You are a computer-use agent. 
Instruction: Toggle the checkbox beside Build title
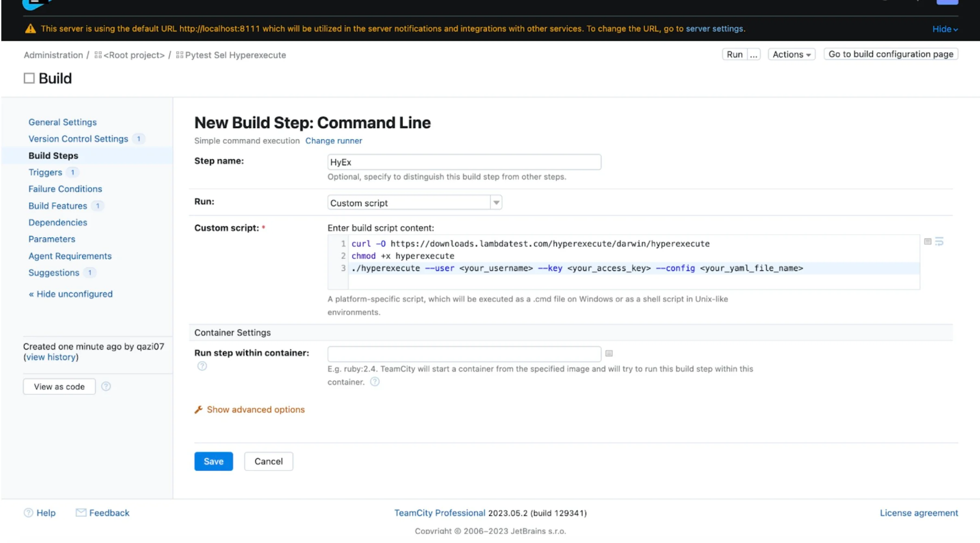[29, 78]
